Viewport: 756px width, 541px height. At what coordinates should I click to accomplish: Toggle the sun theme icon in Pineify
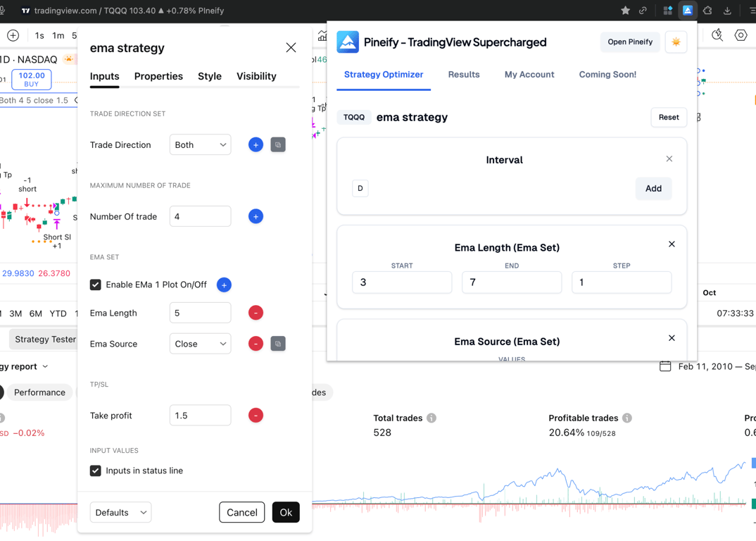click(676, 42)
